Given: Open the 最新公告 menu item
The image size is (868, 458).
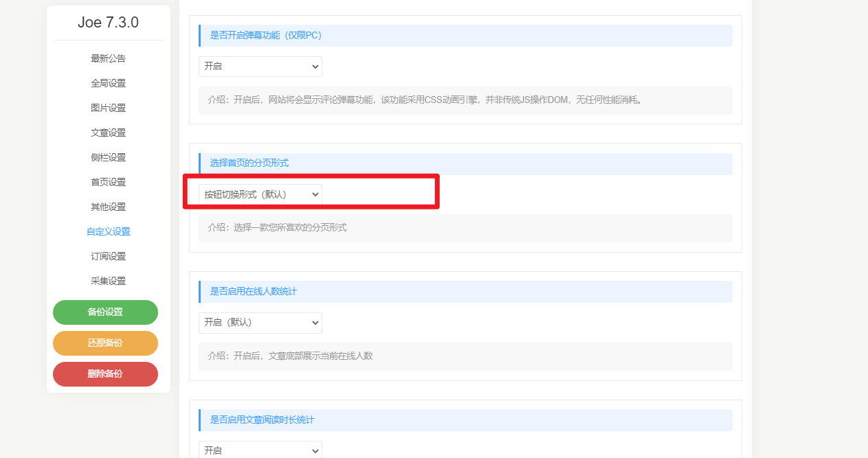Looking at the screenshot, I should 108,58.
